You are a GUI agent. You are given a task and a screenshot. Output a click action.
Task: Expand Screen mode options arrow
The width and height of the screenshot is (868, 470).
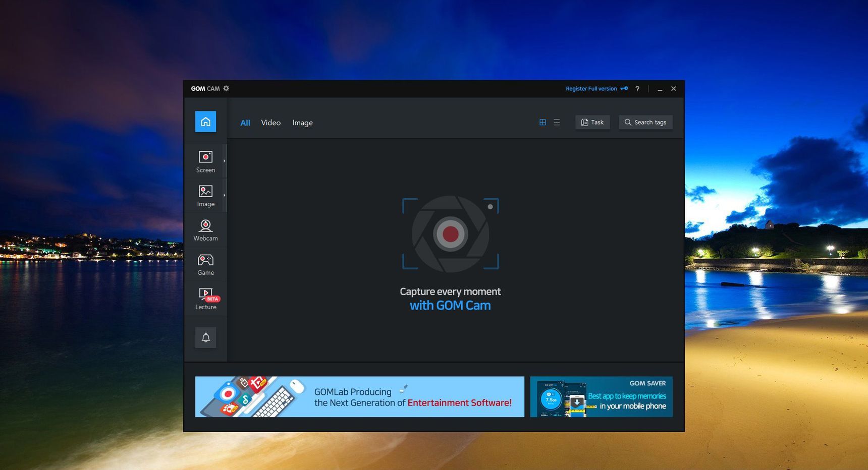(224, 161)
